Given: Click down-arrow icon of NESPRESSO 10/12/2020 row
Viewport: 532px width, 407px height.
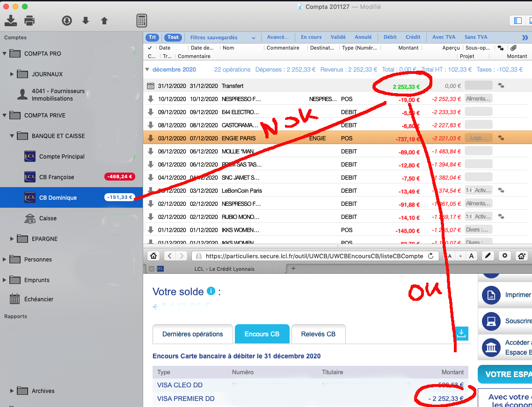Looking at the screenshot, I should point(151,99).
